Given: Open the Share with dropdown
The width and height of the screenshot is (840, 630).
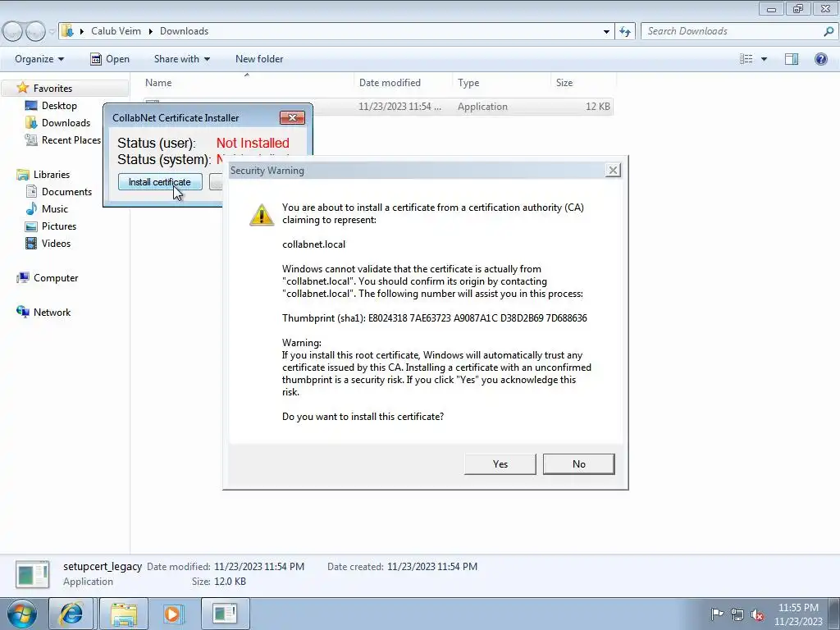Looking at the screenshot, I should tap(181, 59).
